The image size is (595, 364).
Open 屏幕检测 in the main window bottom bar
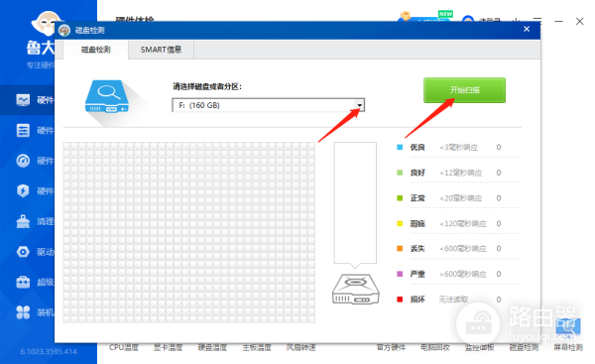[568, 347]
